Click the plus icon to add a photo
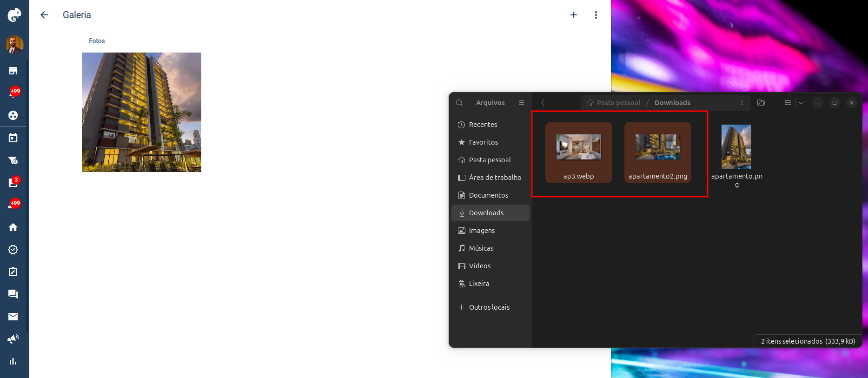Viewport: 868px width, 378px height. pos(574,15)
